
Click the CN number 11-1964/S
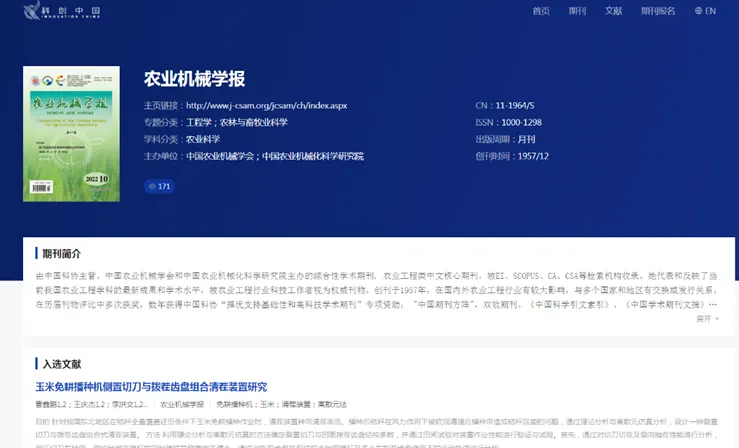pos(515,106)
